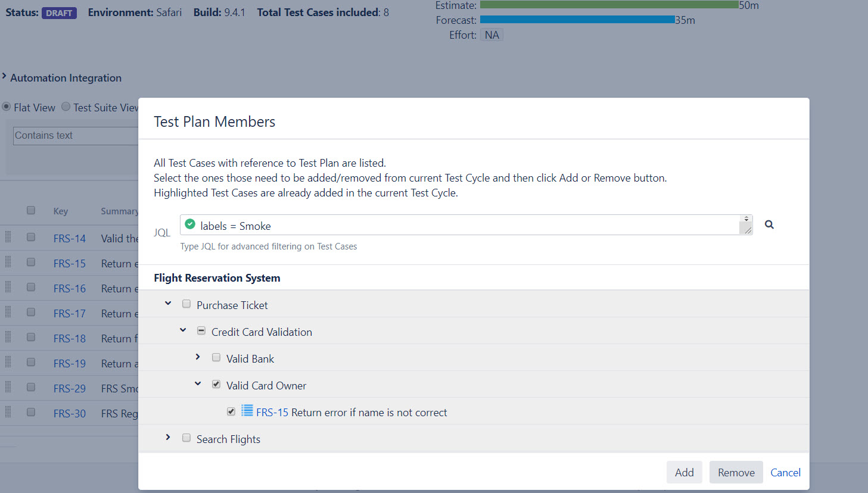
Task: Click the Summary column header
Action: pyautogui.click(x=120, y=211)
